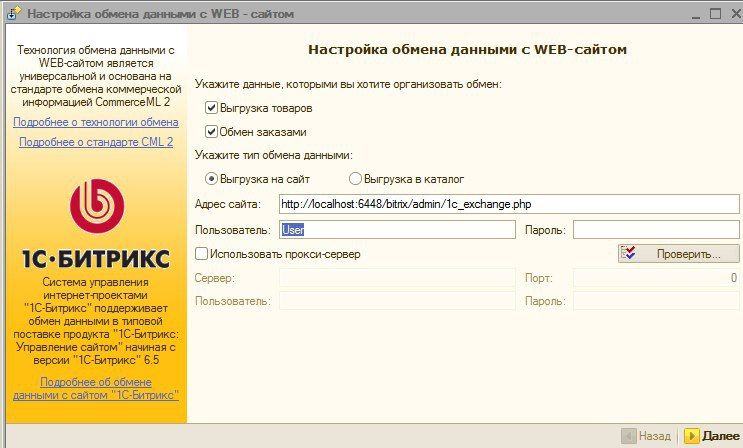Image resolution: width=743 pixels, height=448 pixels.
Task: Click the window title bar icon
Action: pos(14,13)
